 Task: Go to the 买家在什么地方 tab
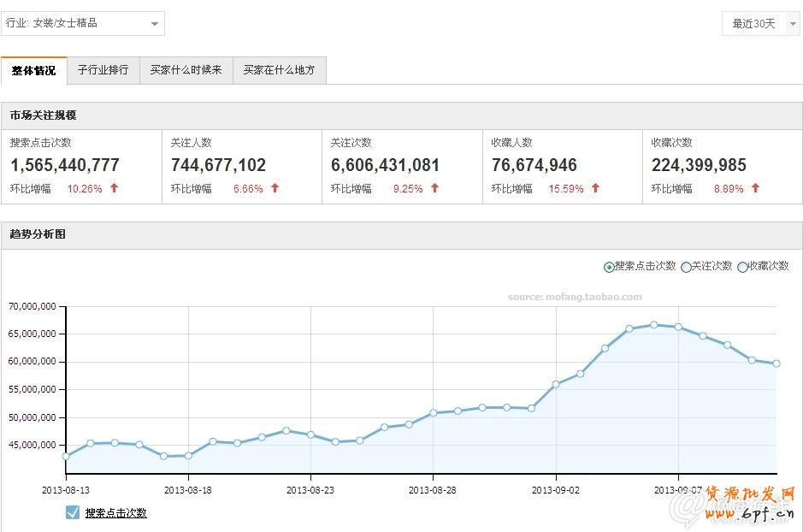[x=279, y=70]
